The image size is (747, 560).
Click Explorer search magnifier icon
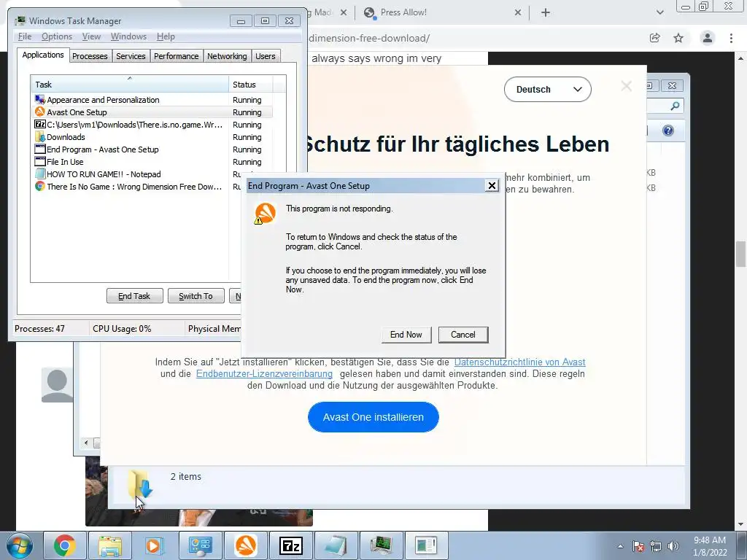pos(675,106)
